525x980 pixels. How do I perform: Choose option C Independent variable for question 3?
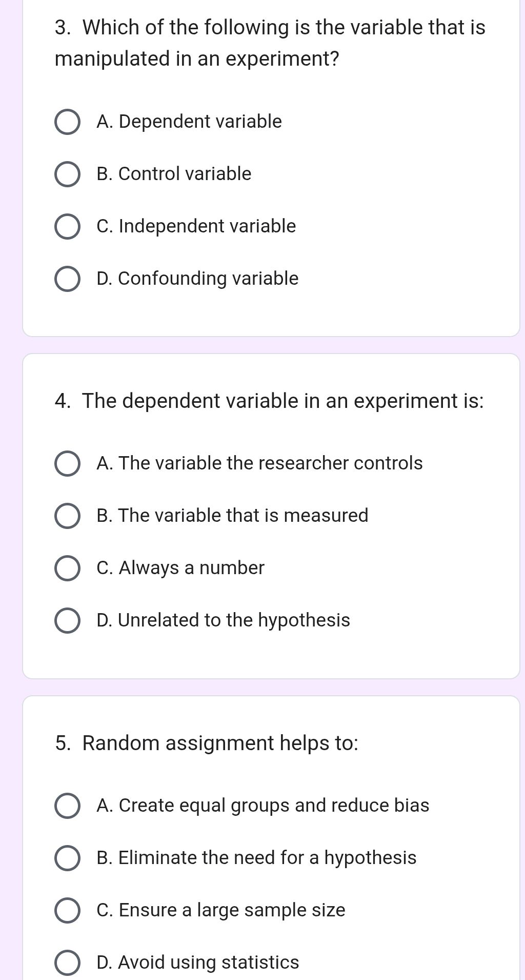coord(67,226)
